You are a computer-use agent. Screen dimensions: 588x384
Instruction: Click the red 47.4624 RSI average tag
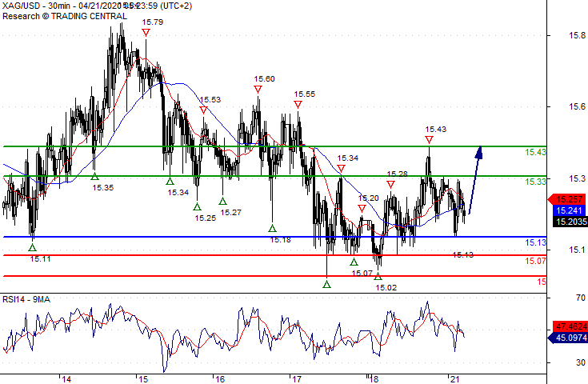tap(570, 326)
